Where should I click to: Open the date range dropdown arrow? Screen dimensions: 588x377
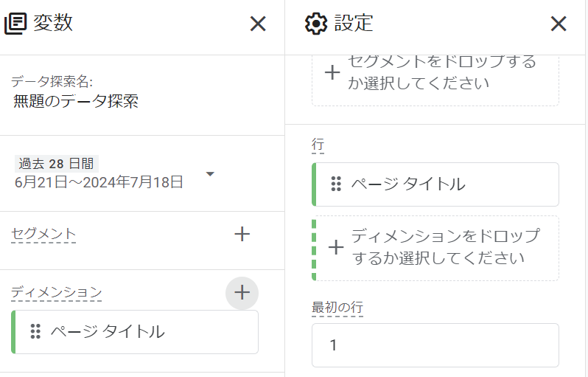pyautogui.click(x=210, y=174)
